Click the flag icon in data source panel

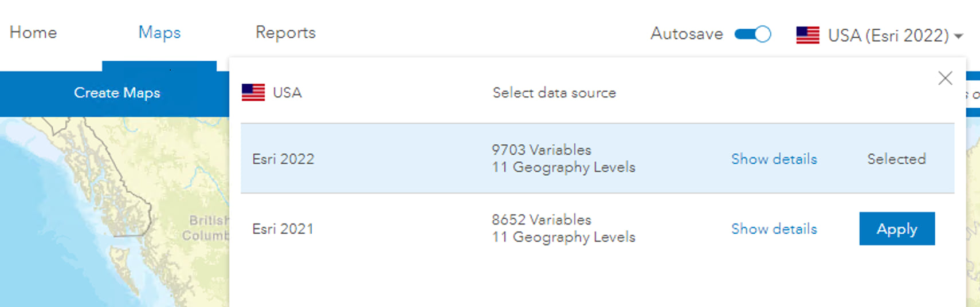coord(253,93)
